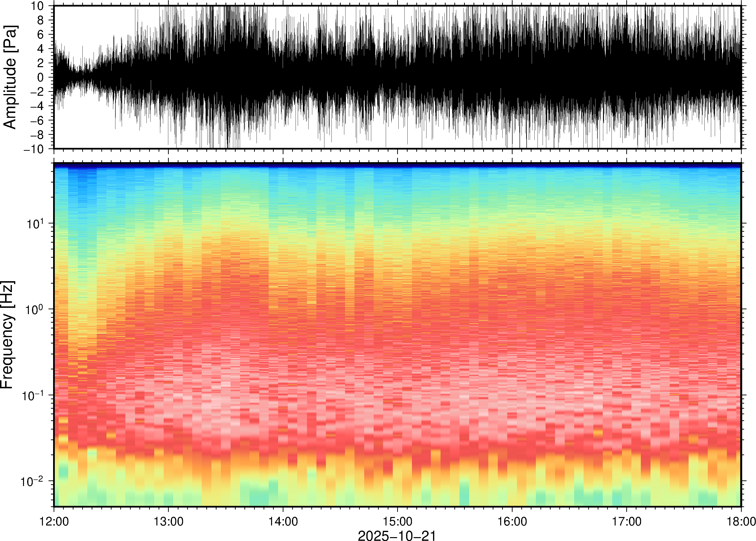Click the 0 amplitude tick label
Image resolution: width=756 pixels, height=541 pixels.
click(x=41, y=77)
